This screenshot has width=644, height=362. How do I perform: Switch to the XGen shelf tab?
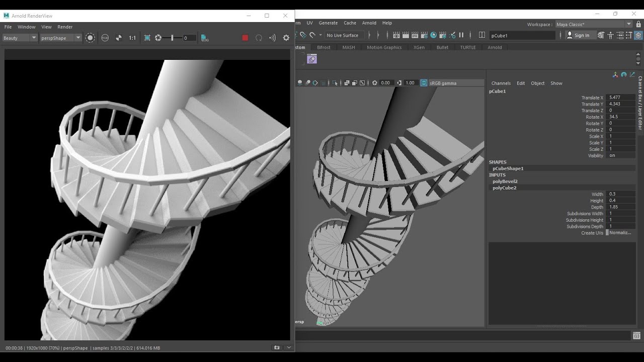point(419,47)
